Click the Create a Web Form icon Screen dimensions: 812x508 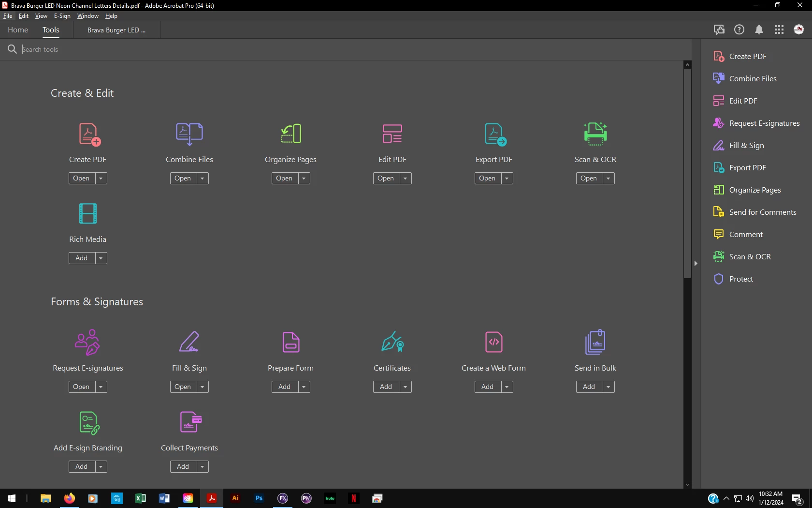pos(494,342)
